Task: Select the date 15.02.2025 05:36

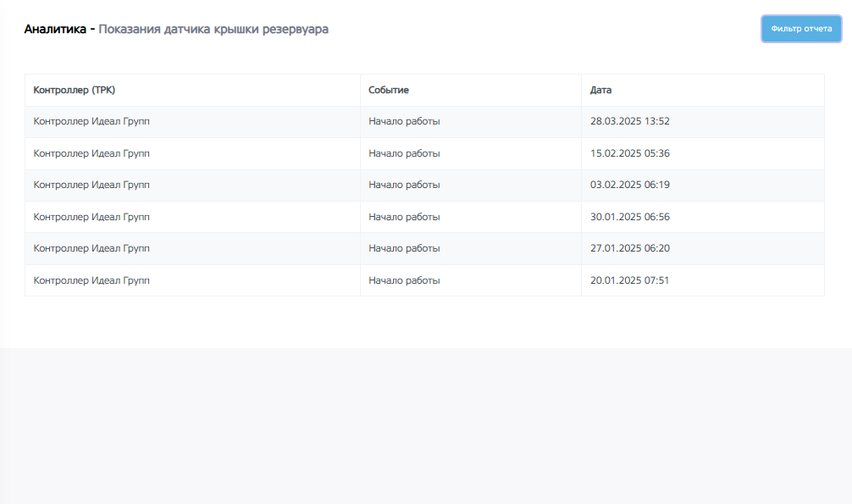Action: [x=630, y=153]
